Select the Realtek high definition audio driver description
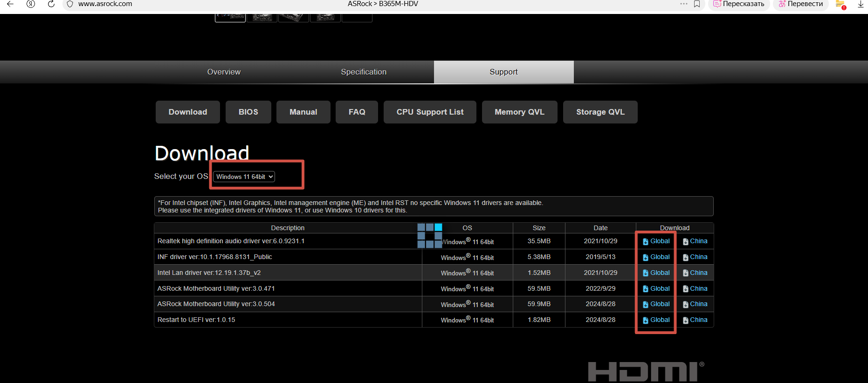The image size is (868, 383). [231, 241]
